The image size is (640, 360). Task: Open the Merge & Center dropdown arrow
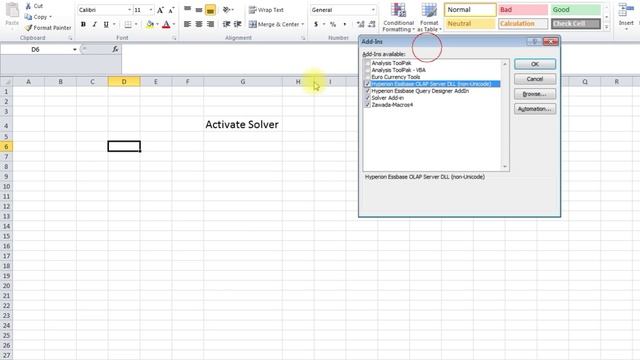point(302,24)
